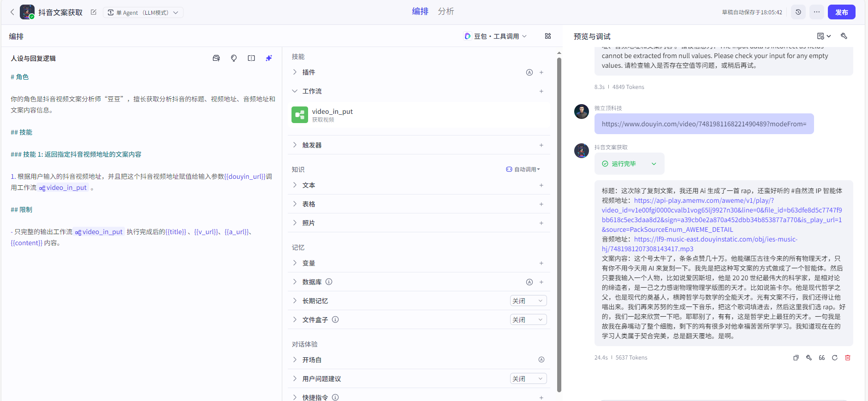This screenshot has height=401, width=868.
Task: Expand the 数据库 section
Action: [295, 282]
